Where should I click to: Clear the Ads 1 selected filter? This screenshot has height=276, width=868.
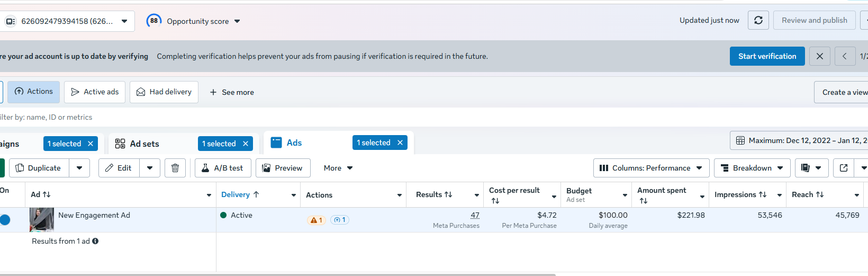coord(400,143)
